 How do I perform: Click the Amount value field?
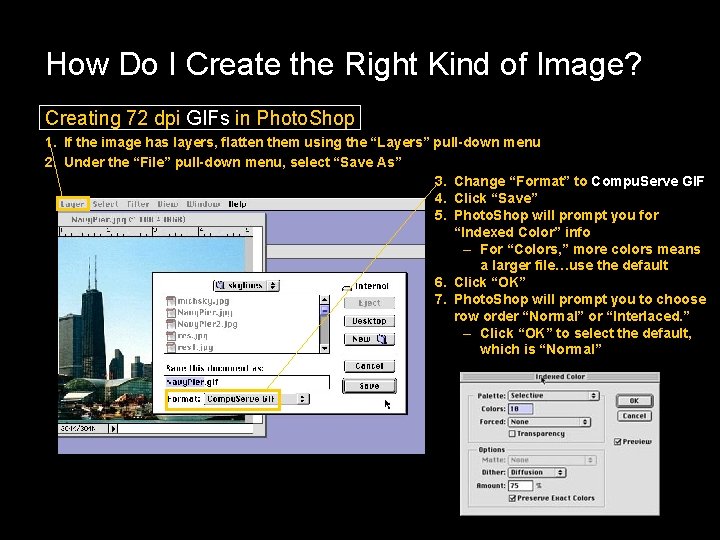[521, 485]
